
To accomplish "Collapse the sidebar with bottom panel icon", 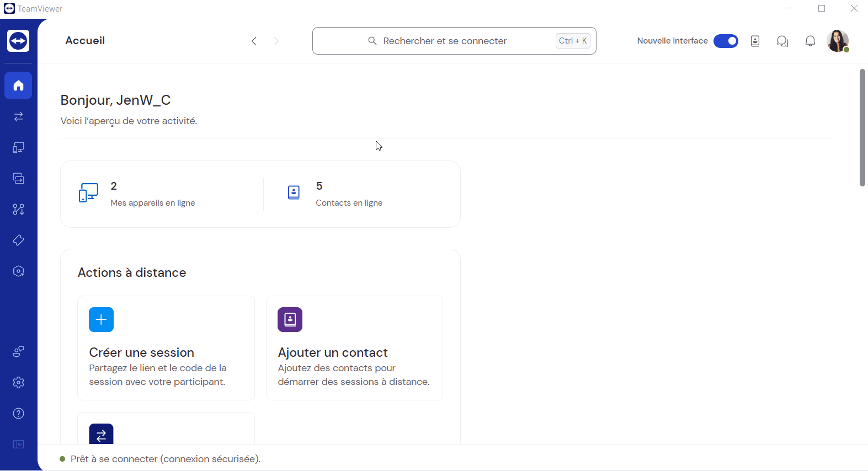I will click(x=18, y=444).
